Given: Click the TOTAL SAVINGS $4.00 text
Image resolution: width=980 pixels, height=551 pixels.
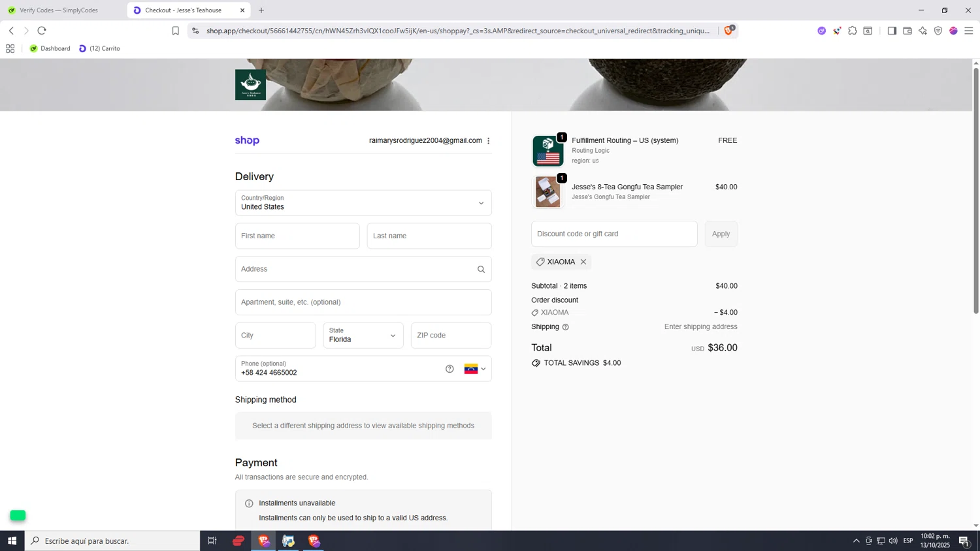Looking at the screenshot, I should point(582,363).
